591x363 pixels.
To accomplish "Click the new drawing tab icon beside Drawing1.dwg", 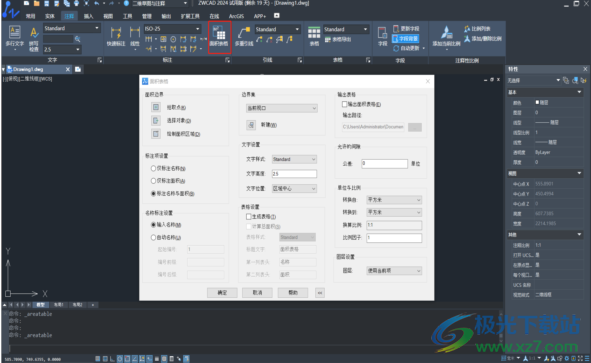I will click(78, 69).
